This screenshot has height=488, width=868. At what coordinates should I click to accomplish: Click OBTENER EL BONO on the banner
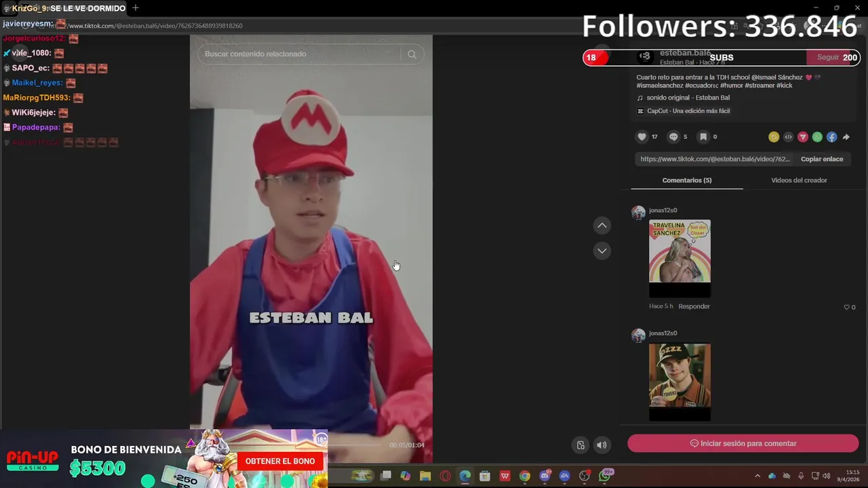click(280, 461)
